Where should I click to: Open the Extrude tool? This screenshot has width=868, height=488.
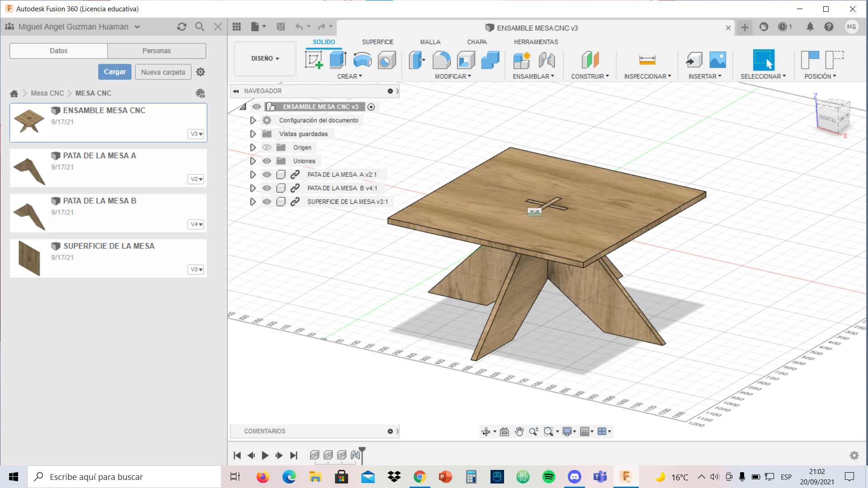(x=338, y=59)
